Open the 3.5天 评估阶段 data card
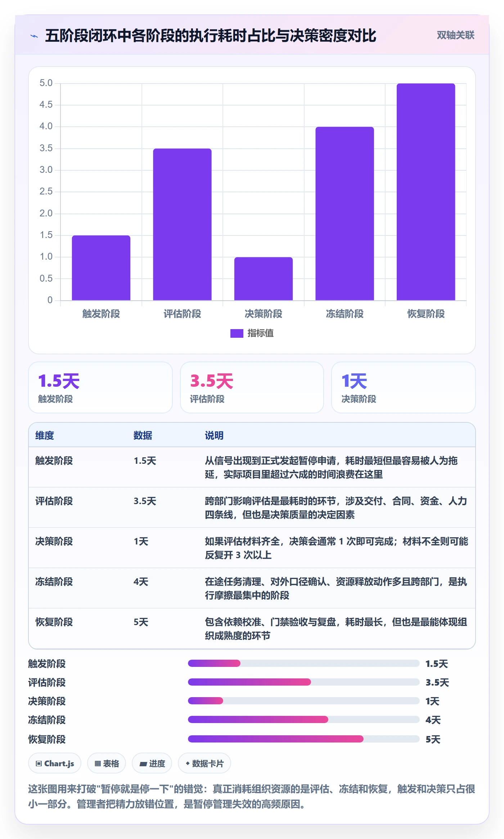 coord(252,387)
